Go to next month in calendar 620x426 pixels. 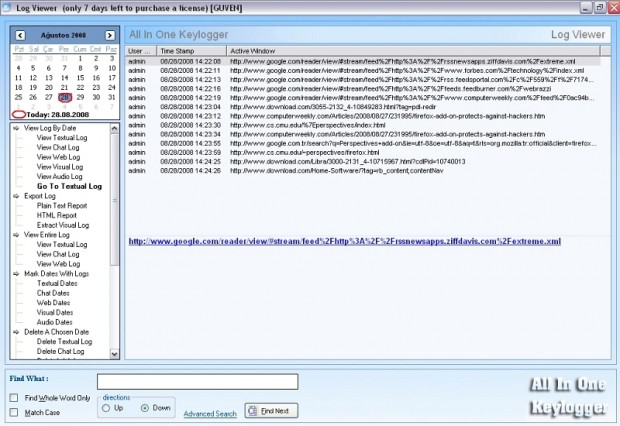click(110, 35)
